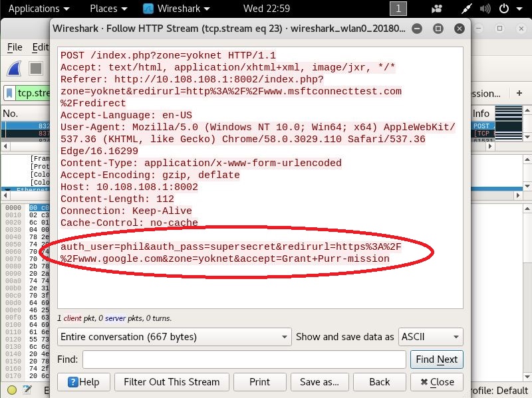Image resolution: width=532 pixels, height=398 pixels.
Task: Click the Help button
Action: (84, 382)
